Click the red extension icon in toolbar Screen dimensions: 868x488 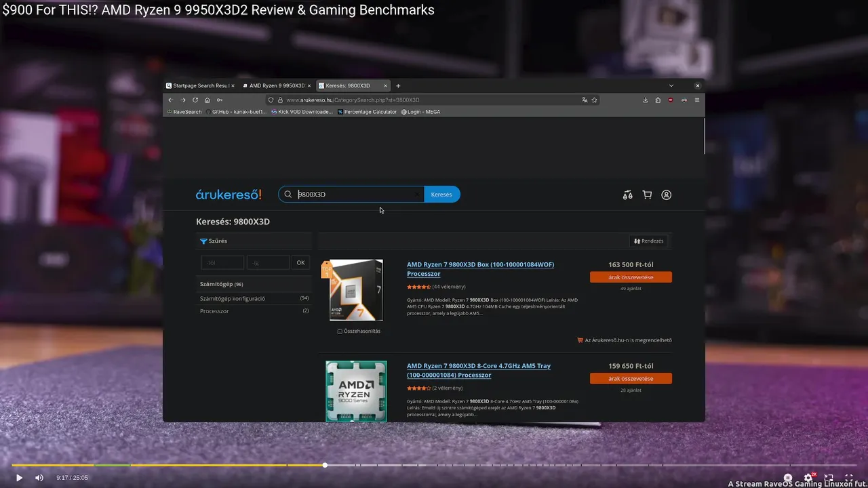(x=671, y=100)
